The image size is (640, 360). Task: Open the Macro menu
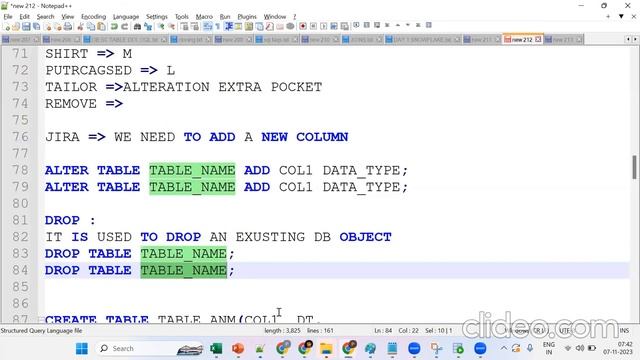click(204, 16)
